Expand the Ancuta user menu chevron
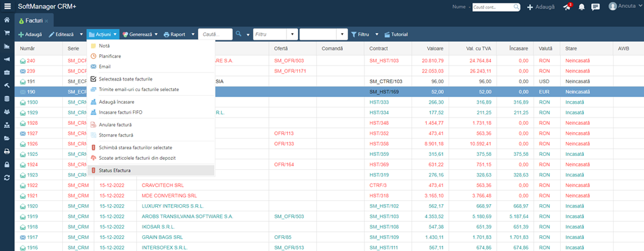This screenshot has width=644, height=251. 640,7
